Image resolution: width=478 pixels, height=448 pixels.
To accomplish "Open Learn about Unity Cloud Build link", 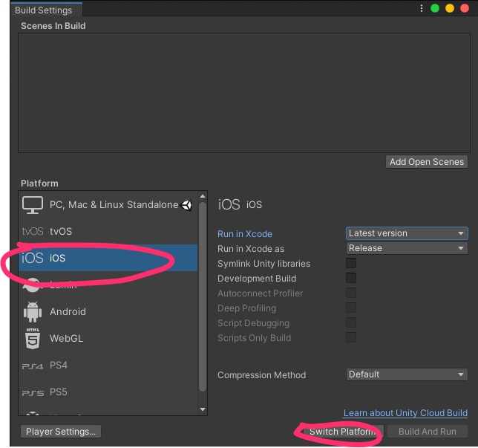I will point(405,413).
